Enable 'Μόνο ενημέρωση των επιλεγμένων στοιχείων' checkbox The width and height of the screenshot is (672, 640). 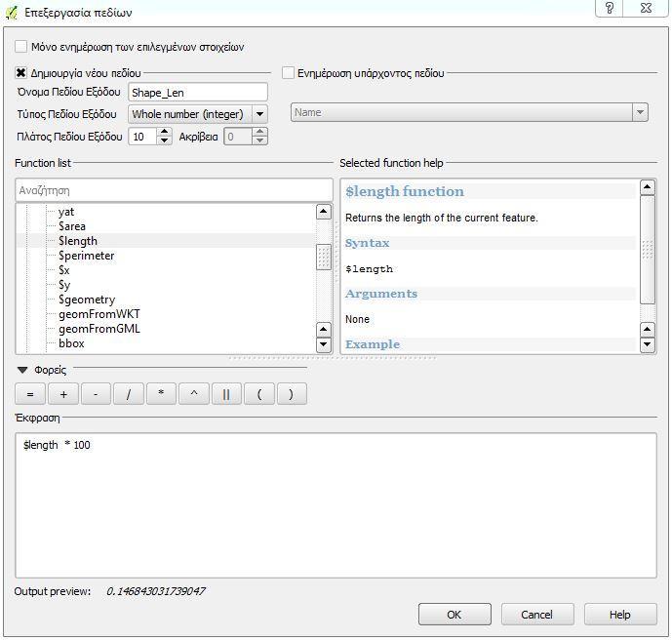(21, 46)
